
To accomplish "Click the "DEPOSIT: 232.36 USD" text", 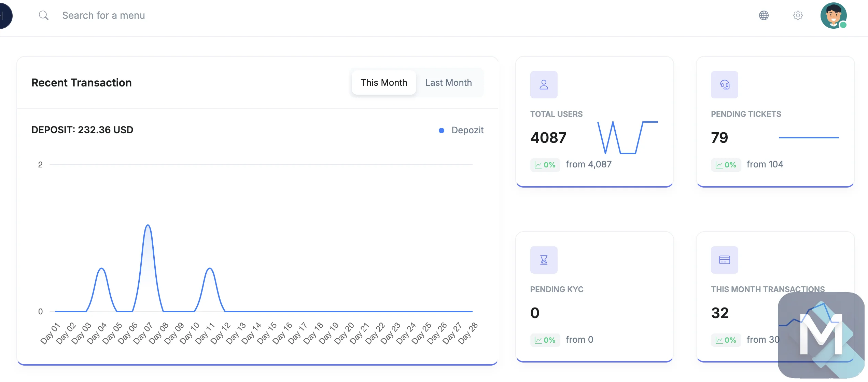I will pos(82,130).
